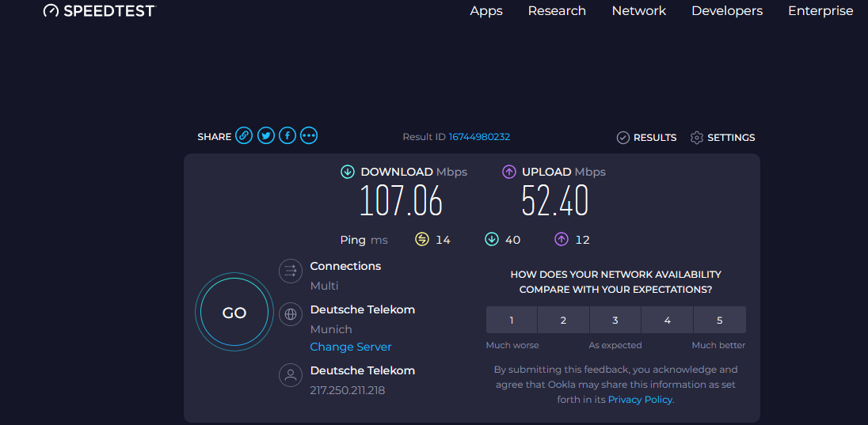Open the SETTINGS page
The width and height of the screenshot is (868, 425).
731,138
